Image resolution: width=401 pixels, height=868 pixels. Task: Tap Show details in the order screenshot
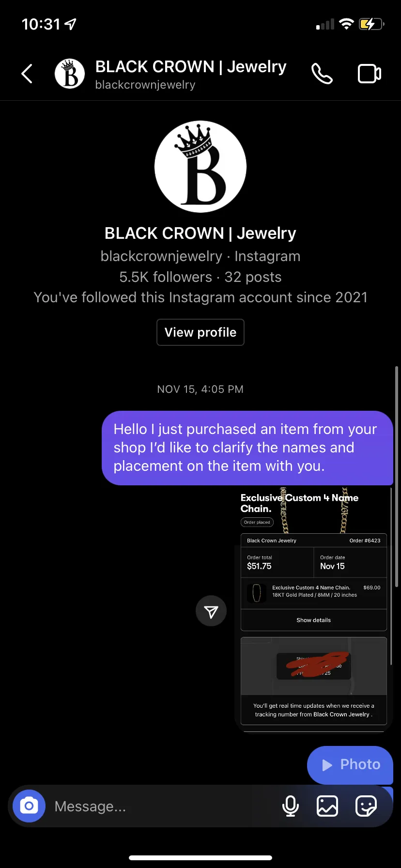click(x=314, y=620)
